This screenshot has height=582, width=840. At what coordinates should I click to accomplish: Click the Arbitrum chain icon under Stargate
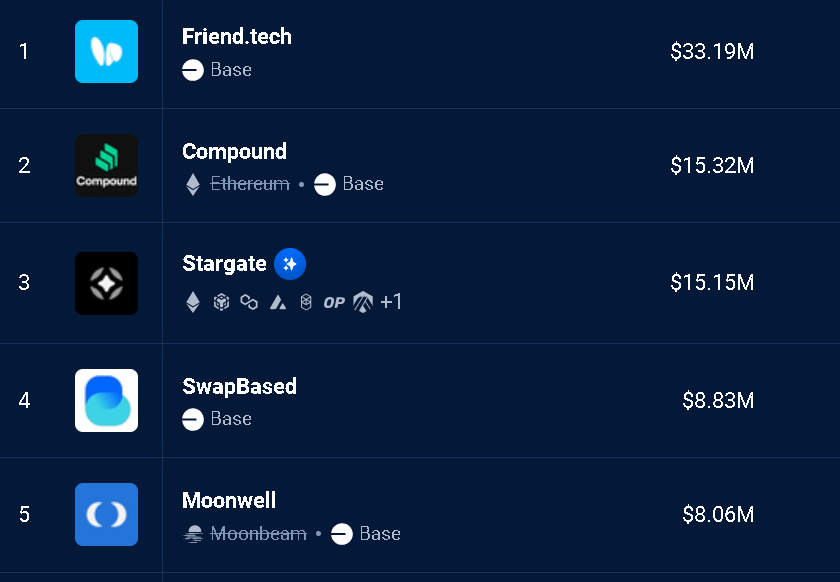pyautogui.click(x=363, y=302)
